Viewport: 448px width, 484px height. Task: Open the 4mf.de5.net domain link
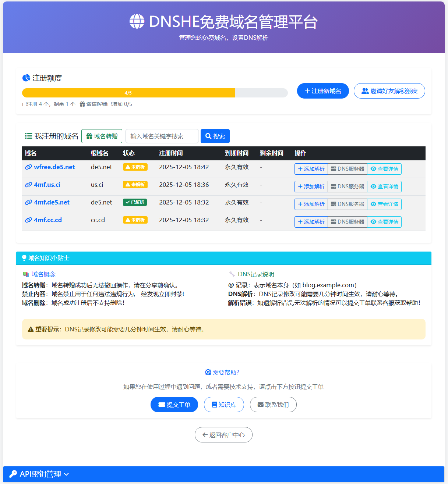click(52, 202)
